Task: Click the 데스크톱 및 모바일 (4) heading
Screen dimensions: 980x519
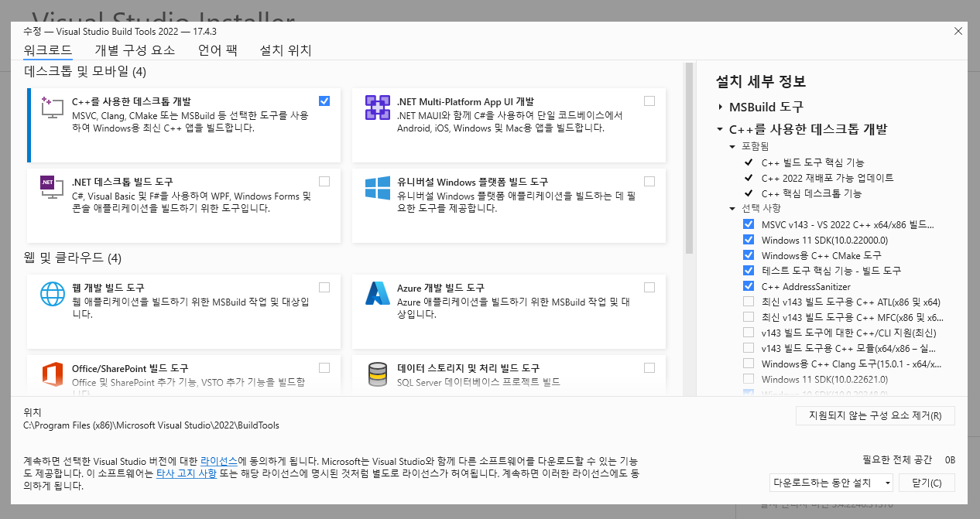Action: click(x=85, y=72)
